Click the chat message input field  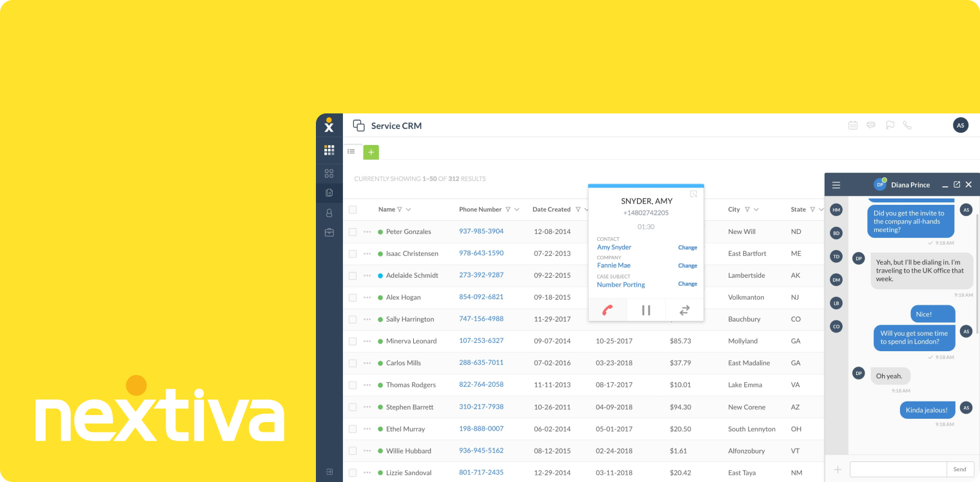pyautogui.click(x=898, y=469)
